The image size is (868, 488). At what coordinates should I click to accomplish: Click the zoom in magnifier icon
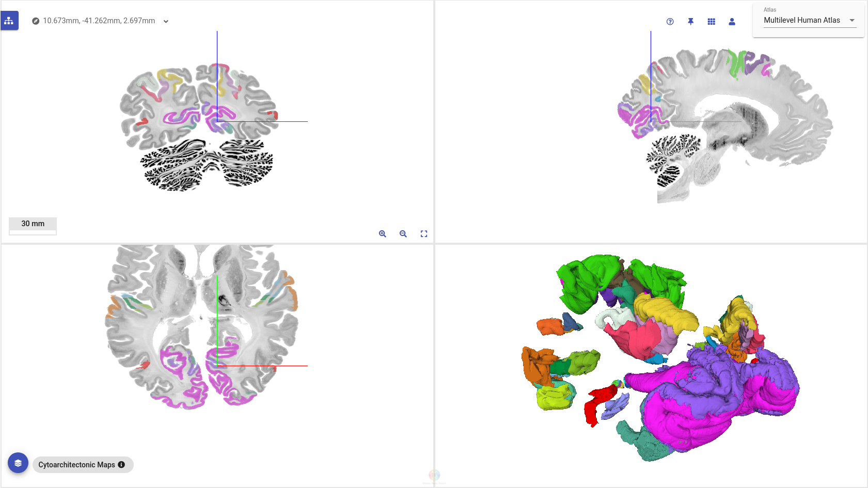[x=383, y=234]
